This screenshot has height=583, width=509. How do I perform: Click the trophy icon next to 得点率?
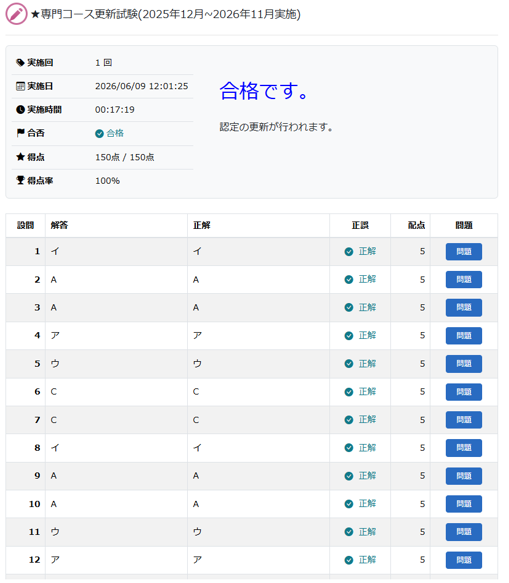coord(20,180)
